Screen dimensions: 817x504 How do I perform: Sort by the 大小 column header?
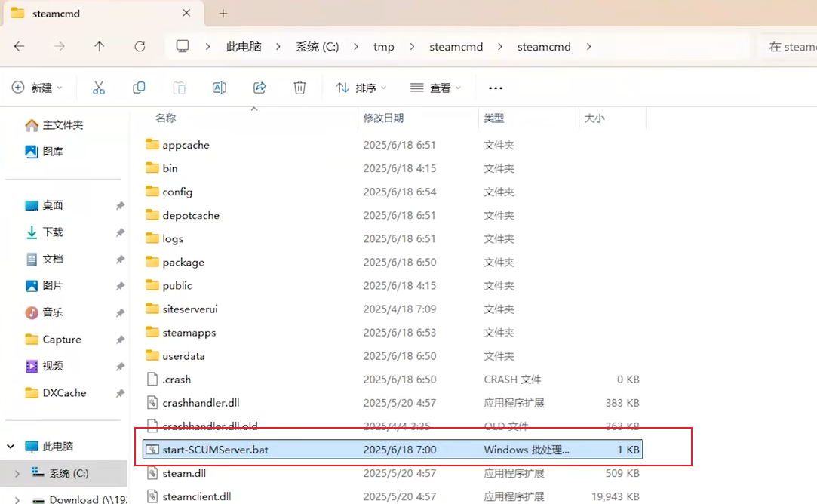[594, 118]
